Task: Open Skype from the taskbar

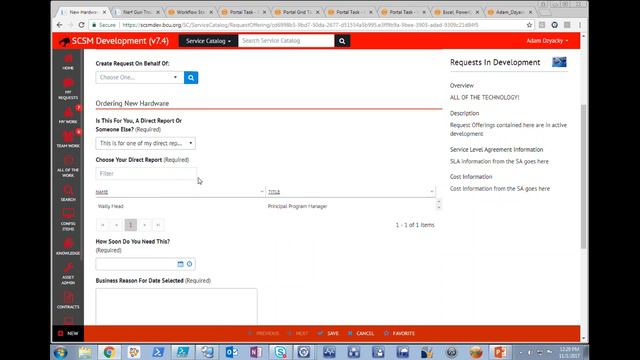Action: [280, 352]
